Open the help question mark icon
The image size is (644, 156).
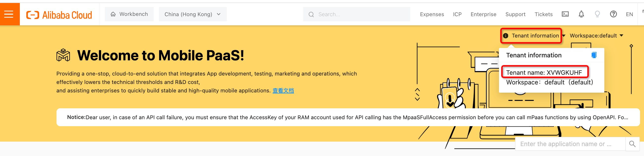point(613,14)
